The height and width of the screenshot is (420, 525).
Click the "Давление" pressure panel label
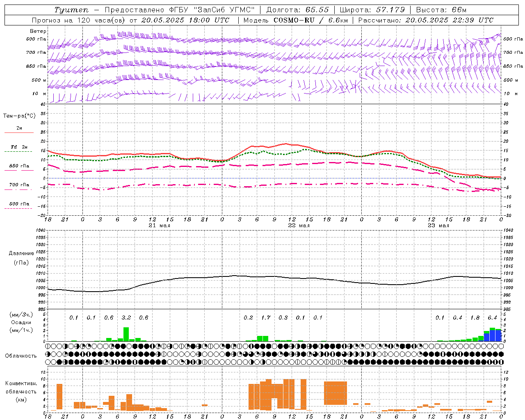pos(21,253)
